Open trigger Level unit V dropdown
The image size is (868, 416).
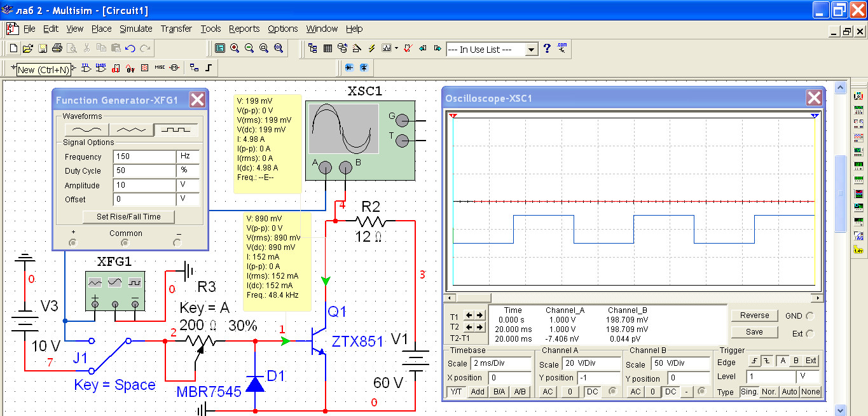point(809,376)
